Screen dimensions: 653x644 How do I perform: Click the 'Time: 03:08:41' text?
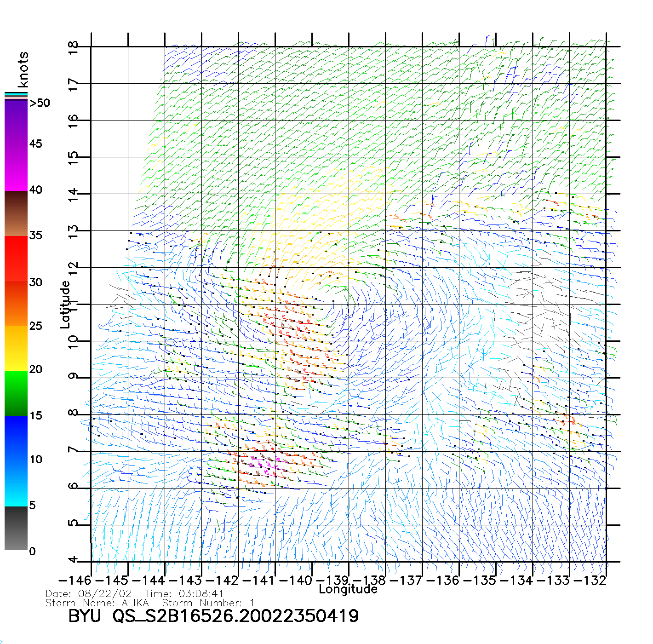[x=184, y=594]
